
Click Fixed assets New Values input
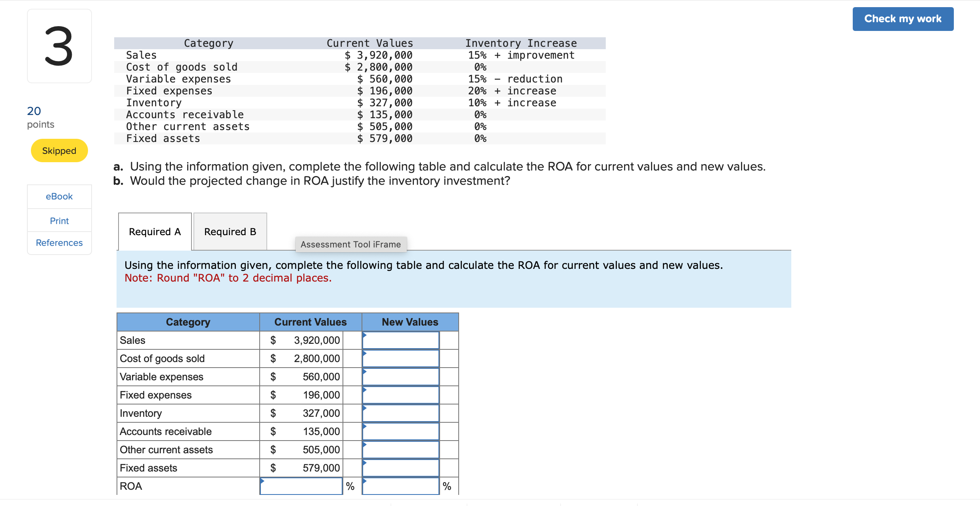tap(400, 468)
